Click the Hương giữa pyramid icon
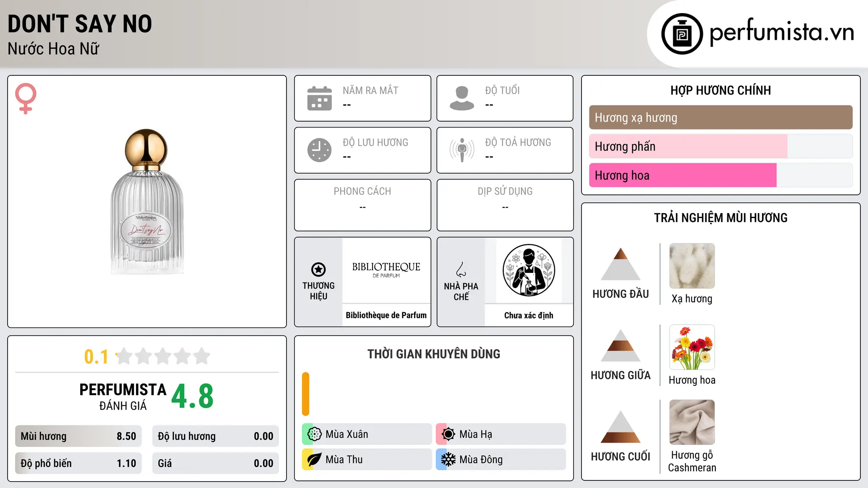Screen dimensions: 868x488 tap(620, 345)
